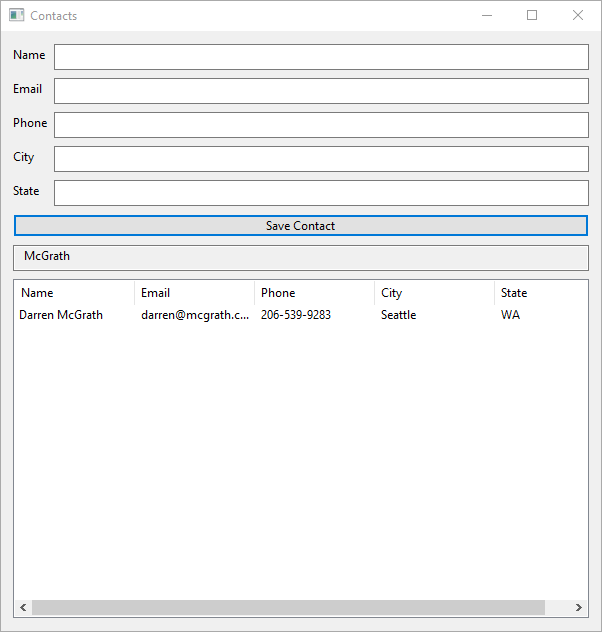This screenshot has height=632, width=602.
Task: Click into the City field
Action: click(x=321, y=159)
